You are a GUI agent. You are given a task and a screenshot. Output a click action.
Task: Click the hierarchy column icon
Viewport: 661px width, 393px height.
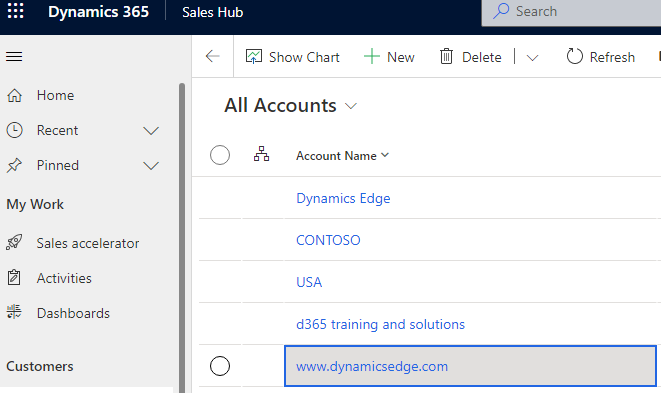[x=261, y=154]
